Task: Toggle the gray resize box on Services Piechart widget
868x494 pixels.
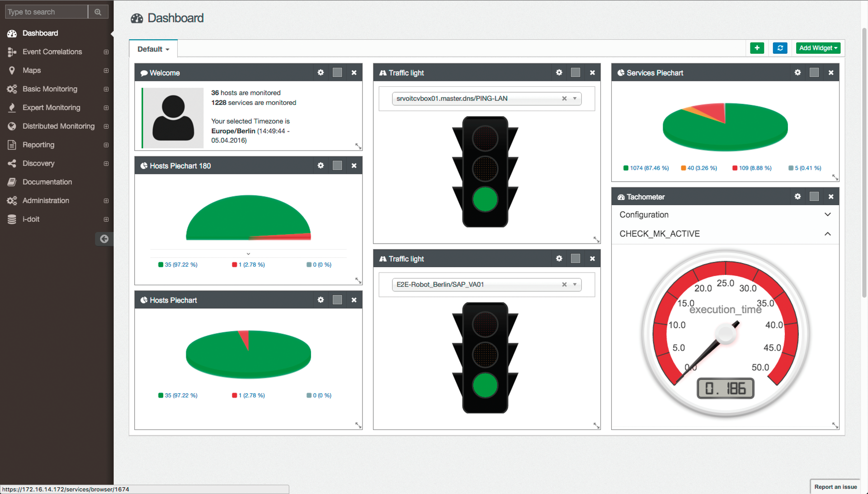Action: pos(814,72)
